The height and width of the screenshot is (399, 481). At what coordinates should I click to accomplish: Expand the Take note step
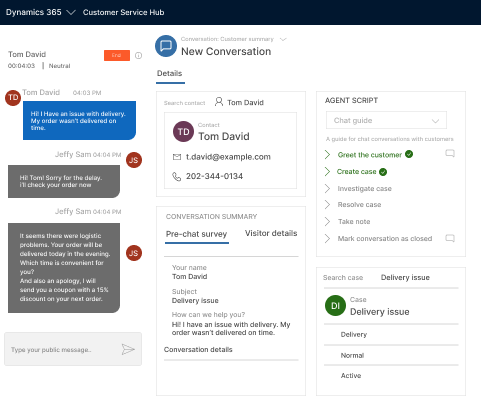pos(327,222)
